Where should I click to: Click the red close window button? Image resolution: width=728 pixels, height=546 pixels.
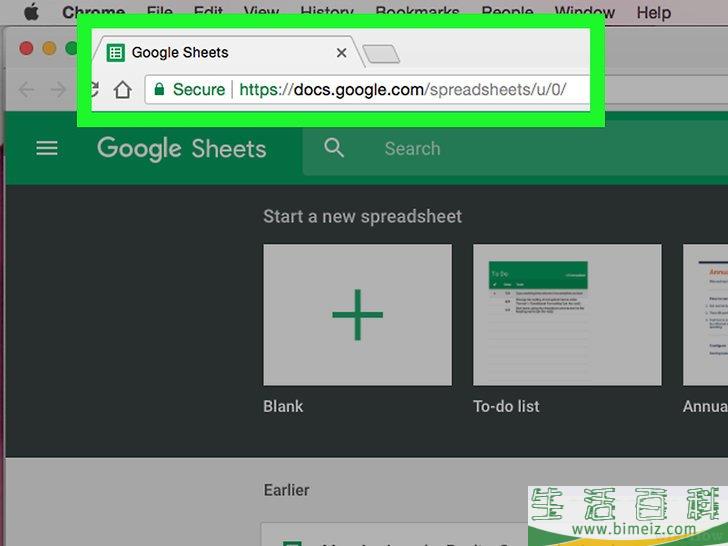pos(26,48)
